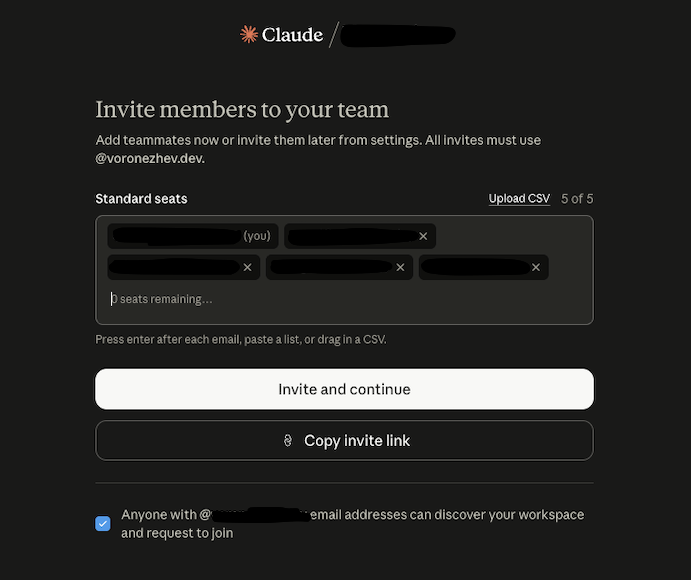
Task: Click the orange Claude starburst logo
Action: click(249, 34)
